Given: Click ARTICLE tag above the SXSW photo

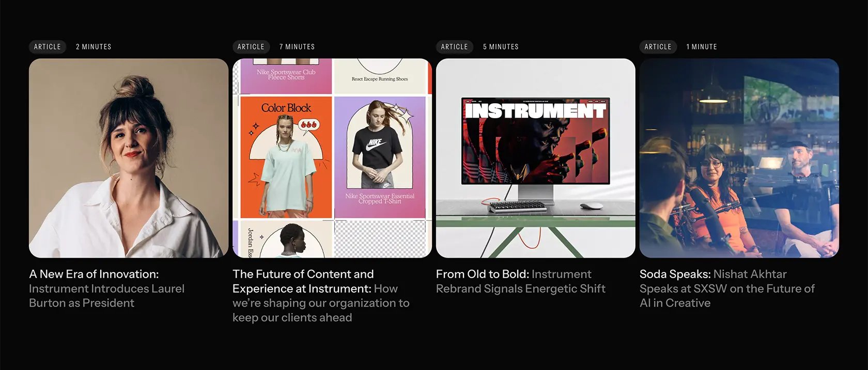Looking at the screenshot, I should click(658, 47).
